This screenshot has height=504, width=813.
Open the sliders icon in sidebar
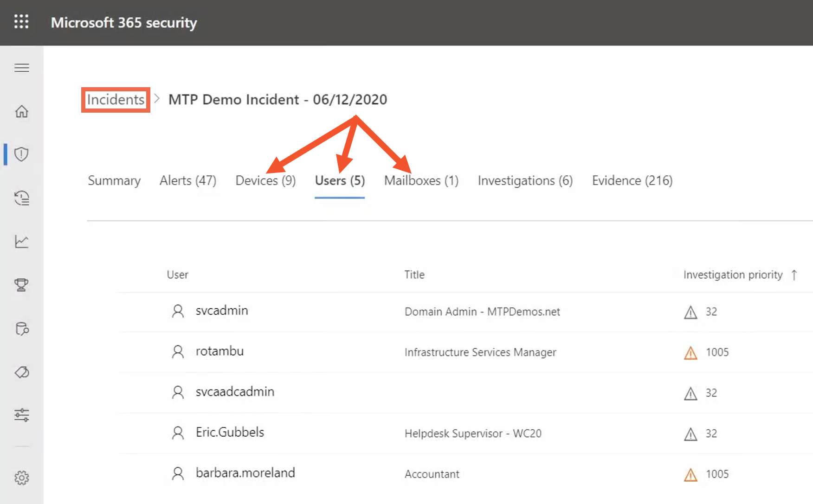pyautogui.click(x=22, y=415)
